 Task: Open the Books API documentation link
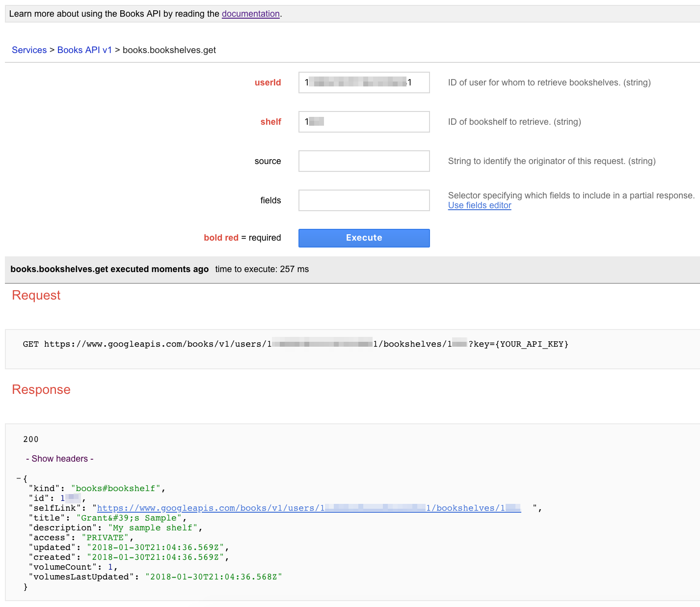pos(250,14)
